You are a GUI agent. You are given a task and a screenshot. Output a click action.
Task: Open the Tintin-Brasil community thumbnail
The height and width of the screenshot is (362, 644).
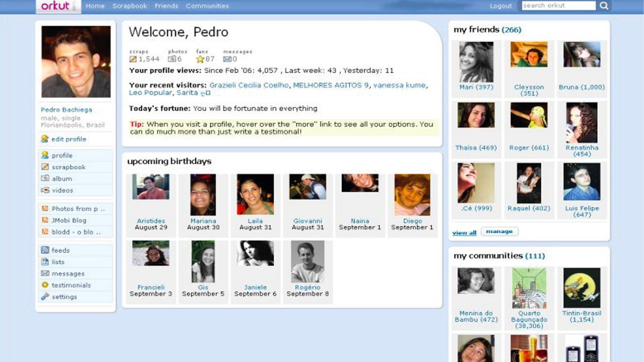582,288
